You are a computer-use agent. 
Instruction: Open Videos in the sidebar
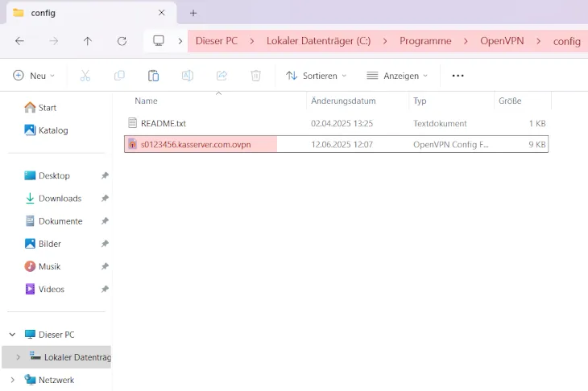point(44,289)
